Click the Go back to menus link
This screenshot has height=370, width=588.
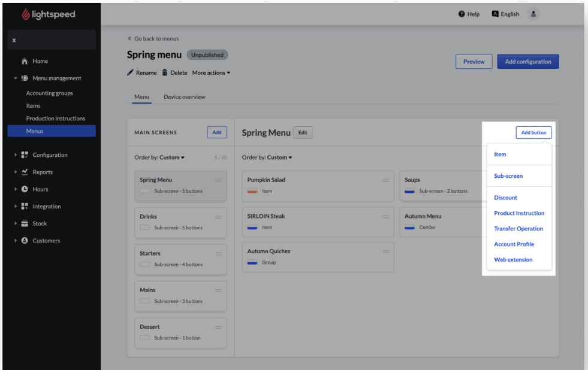coord(153,39)
